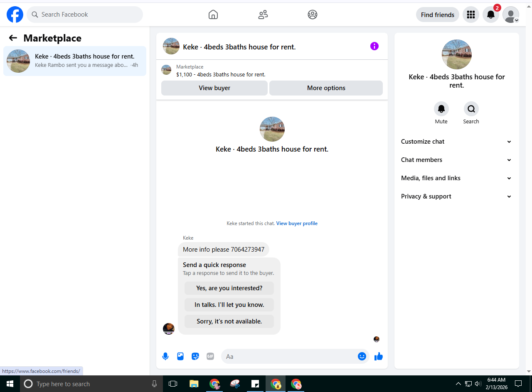
Task: Send "Sorry, it's not available." response
Action: coord(229,321)
